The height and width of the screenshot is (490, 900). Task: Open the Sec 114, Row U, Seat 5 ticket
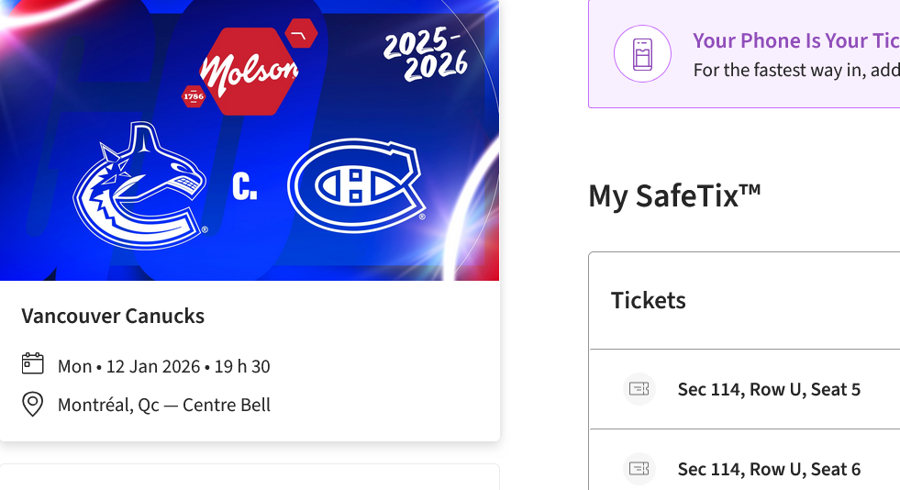768,389
